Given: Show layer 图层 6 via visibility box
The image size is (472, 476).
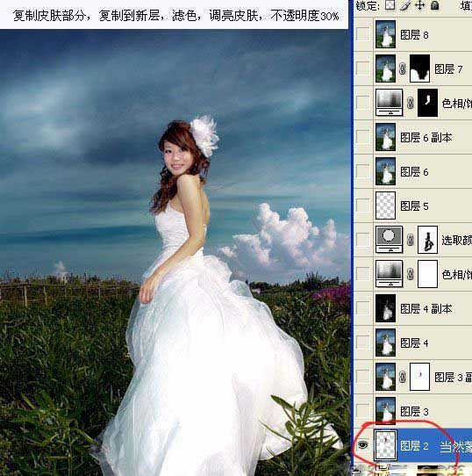Looking at the screenshot, I should [x=363, y=171].
